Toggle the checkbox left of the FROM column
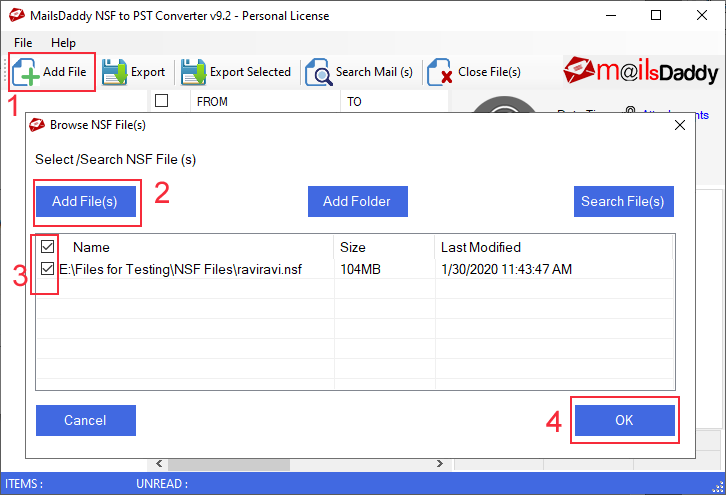 162,100
